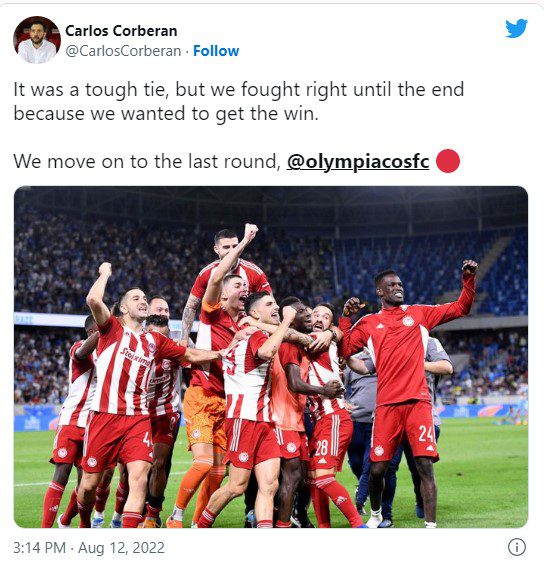Open the @olympiacosfc mention link
Image resolution: width=544 pixels, height=562 pixels.
358,161
